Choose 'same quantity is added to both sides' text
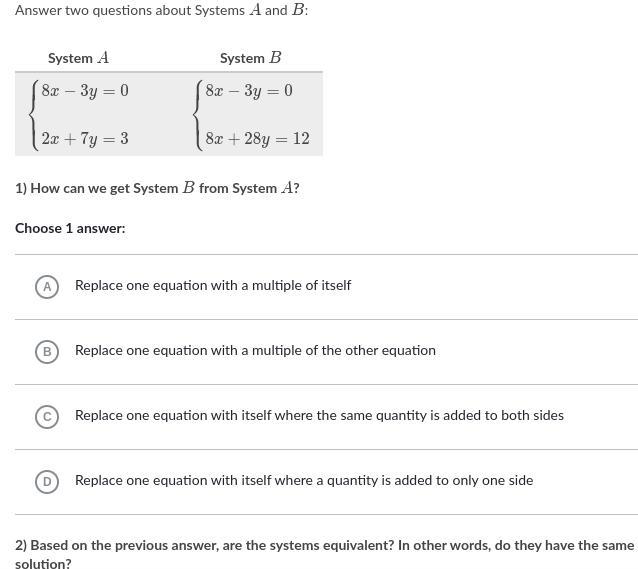This screenshot has height=569, width=638. [x=319, y=416]
